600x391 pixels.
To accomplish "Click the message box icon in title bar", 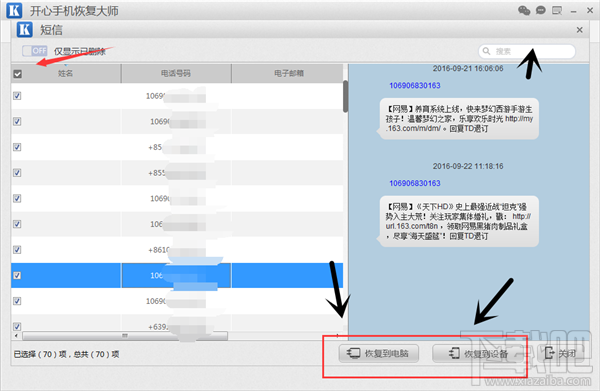I will click(x=557, y=10).
